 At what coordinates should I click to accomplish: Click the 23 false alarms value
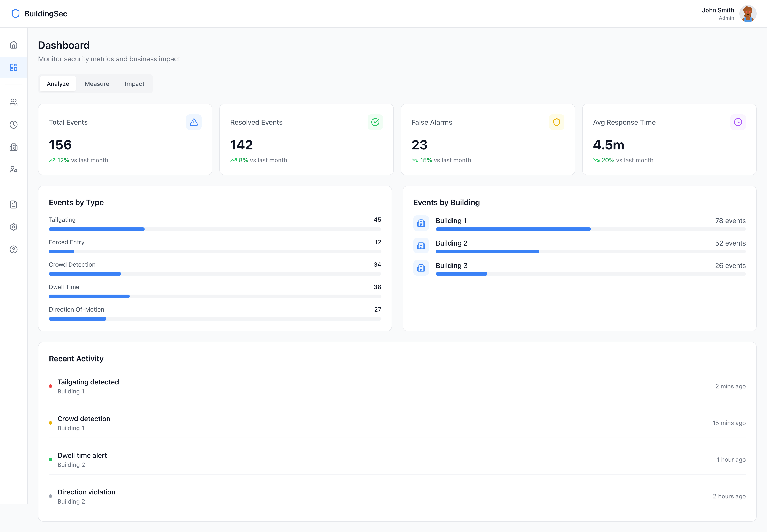419,145
